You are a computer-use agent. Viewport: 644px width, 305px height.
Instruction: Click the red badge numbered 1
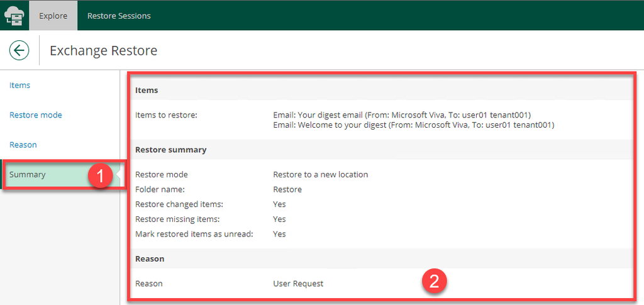coord(99,176)
